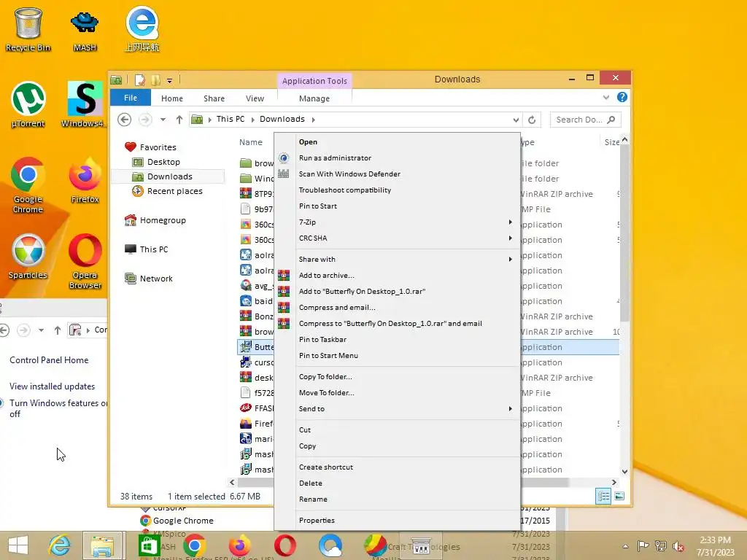Switch to the View ribbon tab
The height and width of the screenshot is (560, 747).
click(255, 98)
